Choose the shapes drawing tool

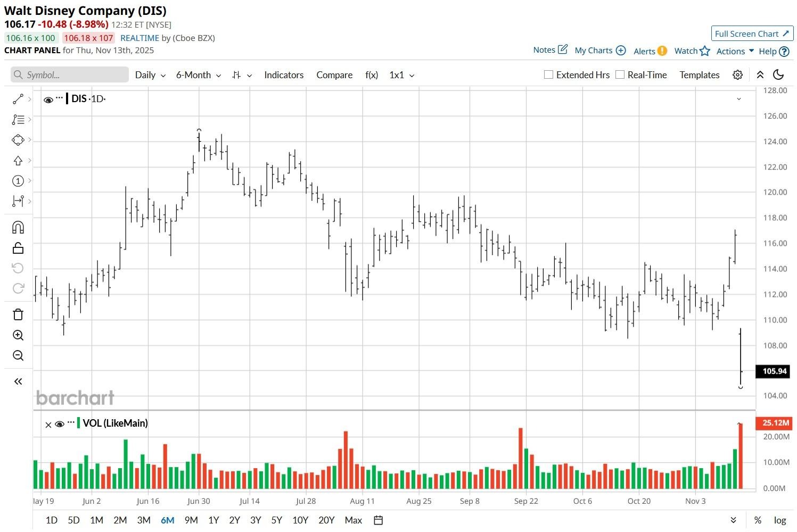pyautogui.click(x=18, y=140)
